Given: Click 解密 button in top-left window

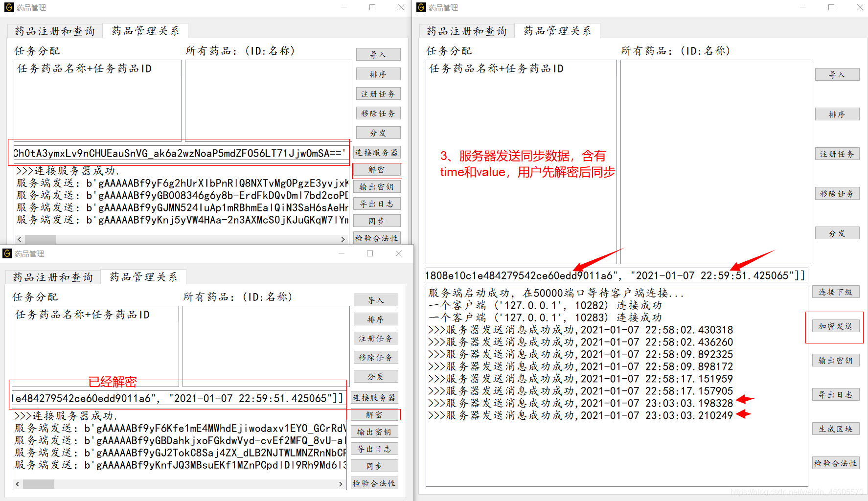Looking at the screenshot, I should 377,170.
